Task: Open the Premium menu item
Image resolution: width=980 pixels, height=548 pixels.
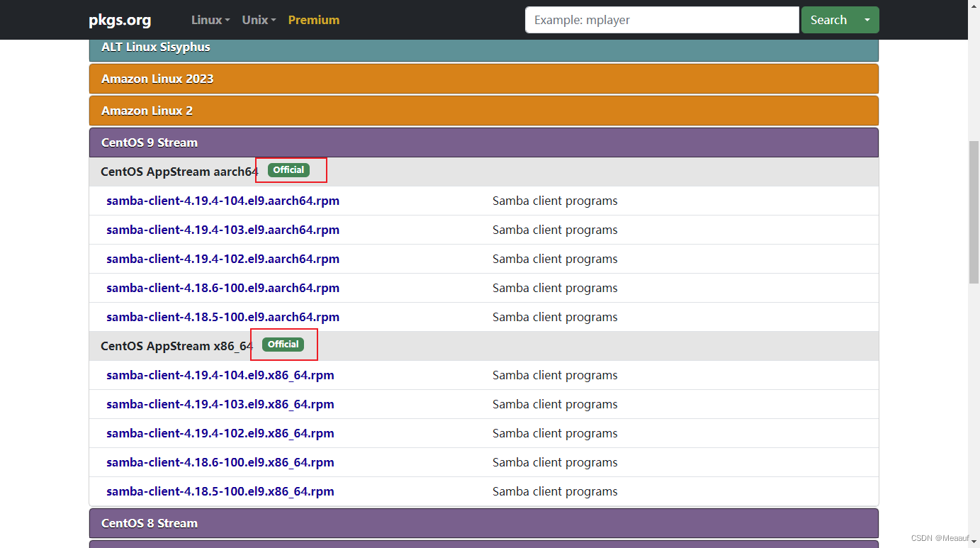Action: [314, 20]
